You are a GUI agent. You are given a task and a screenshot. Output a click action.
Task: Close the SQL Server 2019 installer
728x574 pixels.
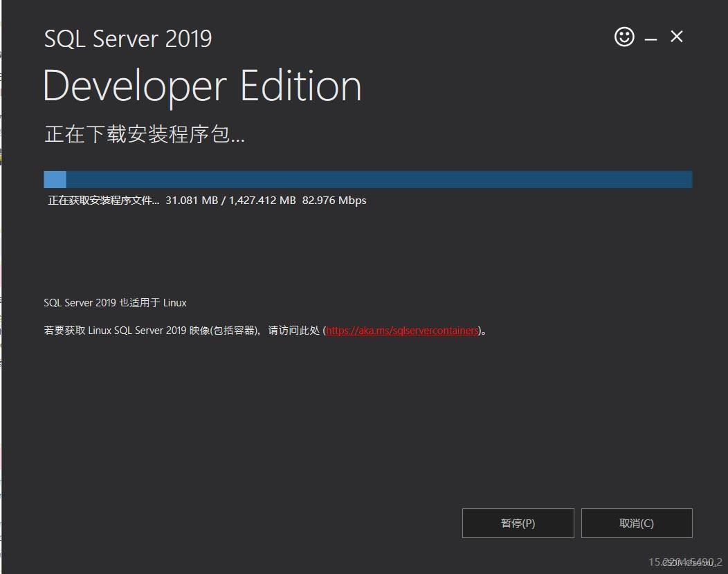[677, 37]
